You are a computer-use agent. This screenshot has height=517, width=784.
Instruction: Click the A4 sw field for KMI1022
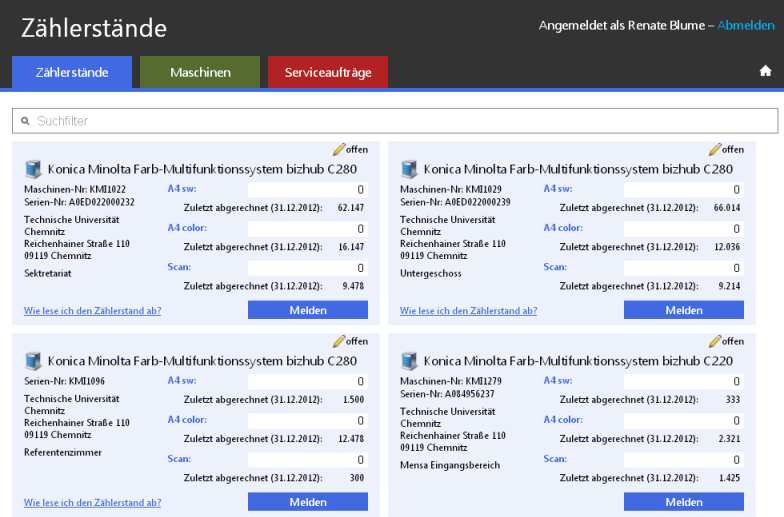pyautogui.click(x=307, y=189)
